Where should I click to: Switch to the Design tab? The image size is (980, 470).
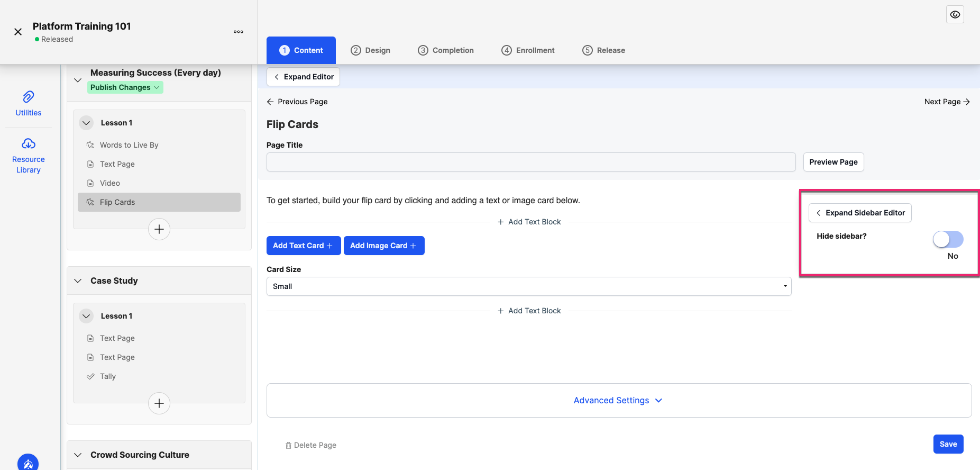pyautogui.click(x=371, y=50)
